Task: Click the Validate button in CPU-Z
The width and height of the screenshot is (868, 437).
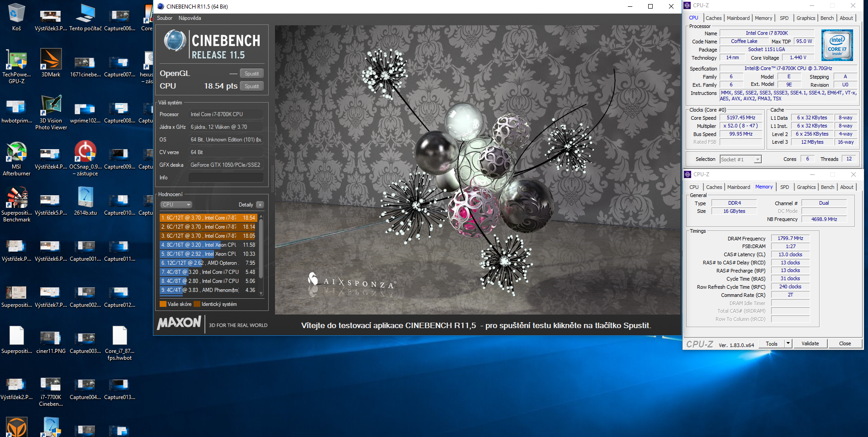Action: point(810,343)
